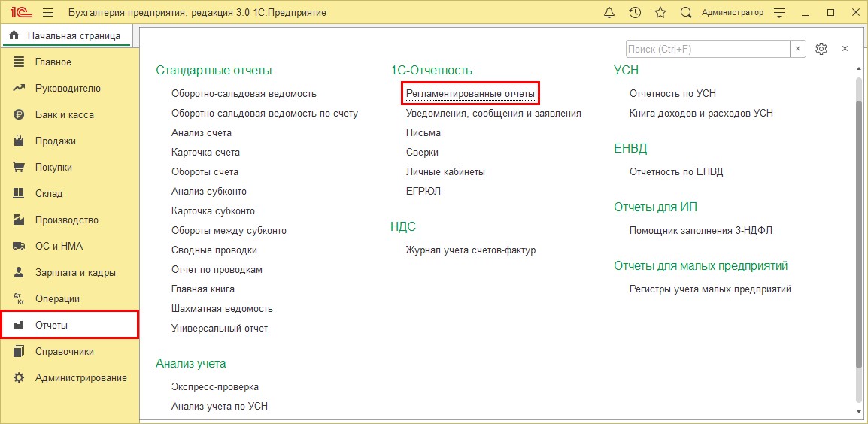Select the Отчеты section

click(x=70, y=325)
